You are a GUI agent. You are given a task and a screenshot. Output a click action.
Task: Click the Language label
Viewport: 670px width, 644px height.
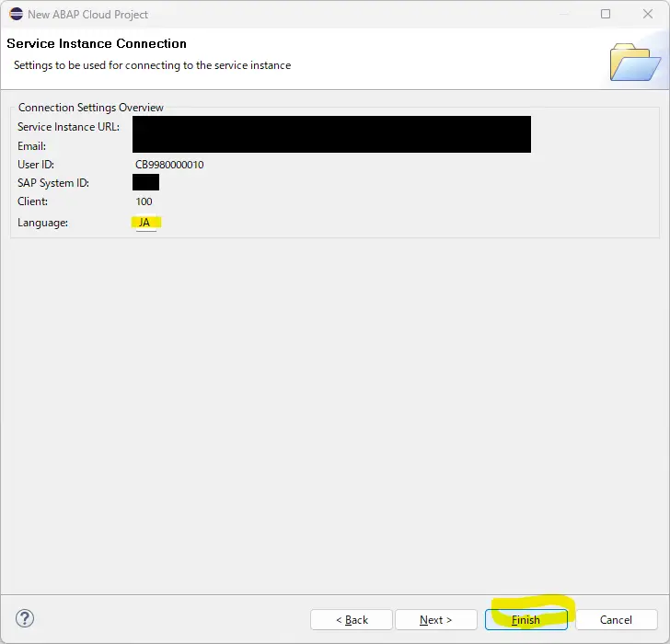(42, 223)
